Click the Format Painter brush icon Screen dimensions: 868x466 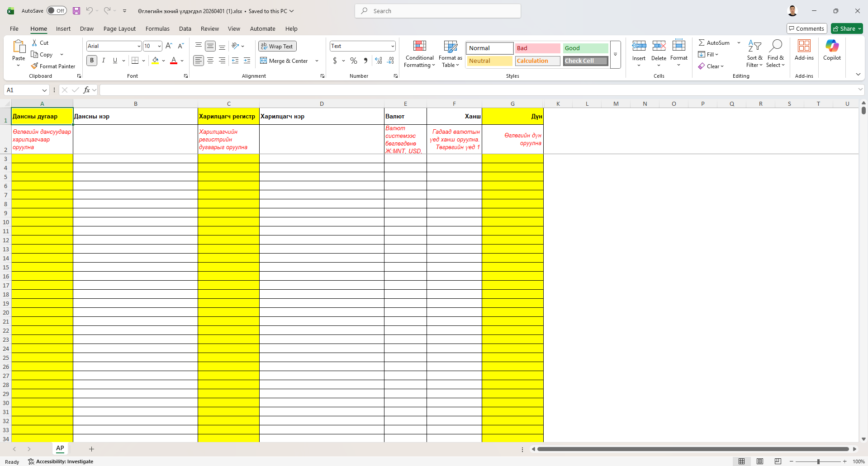pos(34,66)
